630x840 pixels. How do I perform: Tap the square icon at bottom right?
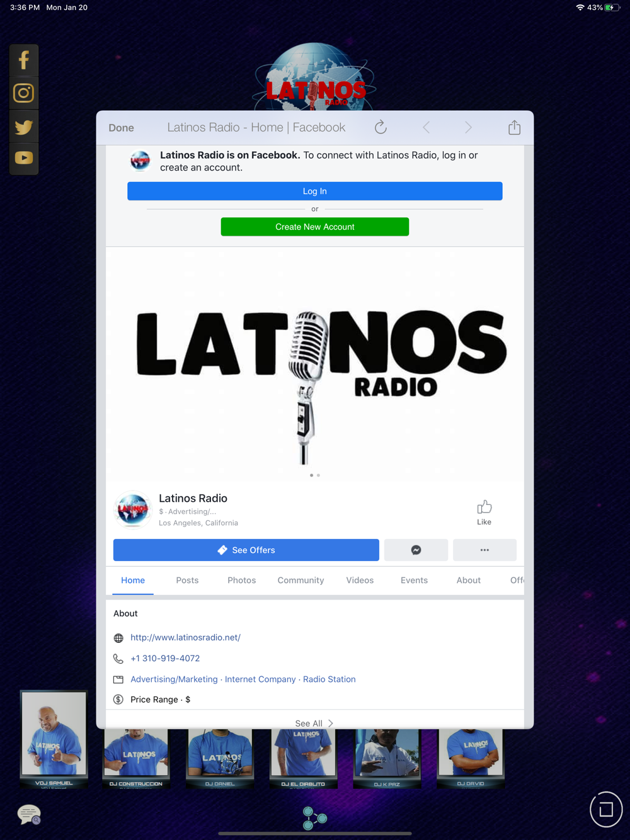point(606,809)
